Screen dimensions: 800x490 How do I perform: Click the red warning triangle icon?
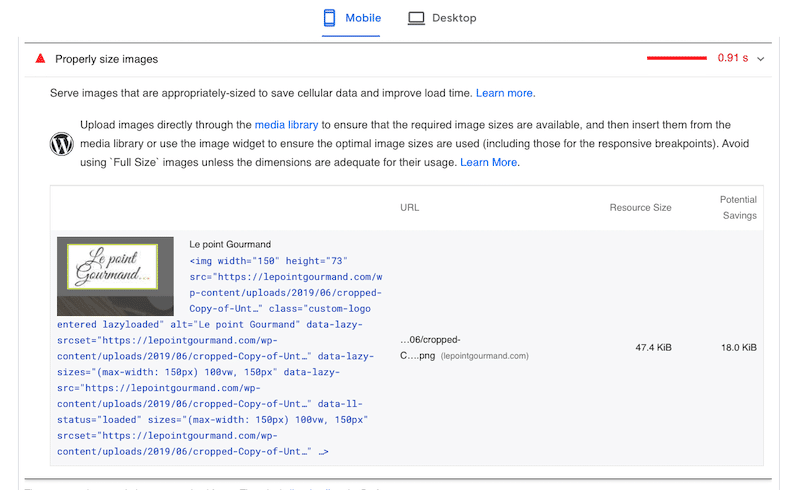click(40, 59)
